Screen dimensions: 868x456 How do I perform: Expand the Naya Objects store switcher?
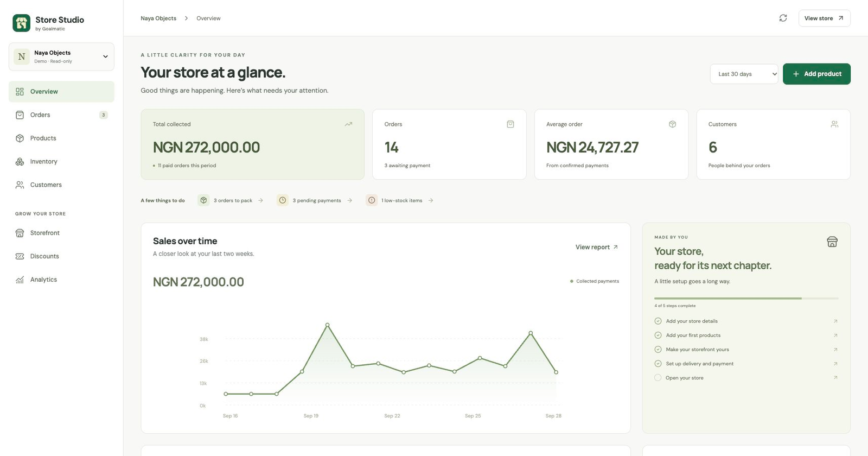pos(61,56)
